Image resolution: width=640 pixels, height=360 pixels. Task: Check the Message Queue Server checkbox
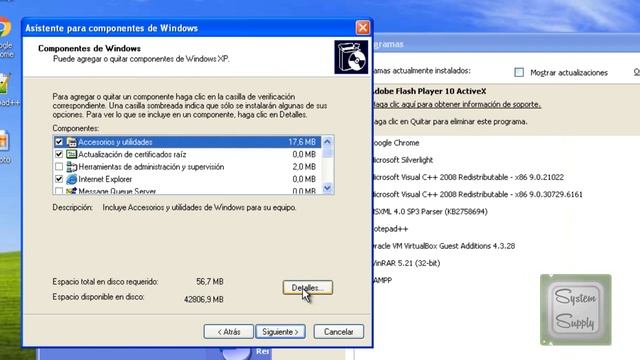click(59, 191)
